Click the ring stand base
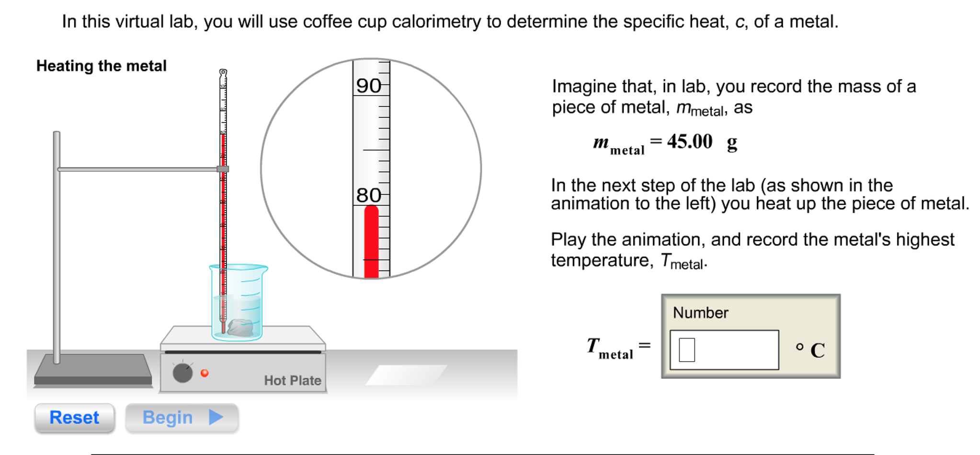Viewport: 980px width, 455px height. (x=93, y=369)
